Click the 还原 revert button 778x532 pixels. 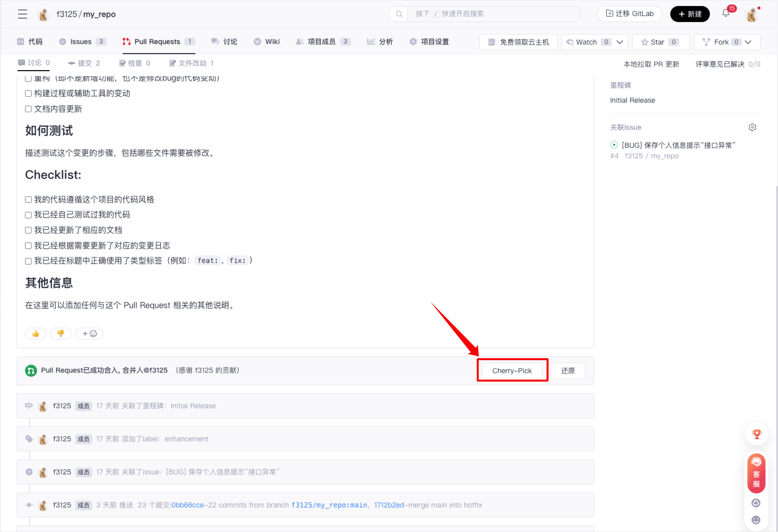pos(568,371)
